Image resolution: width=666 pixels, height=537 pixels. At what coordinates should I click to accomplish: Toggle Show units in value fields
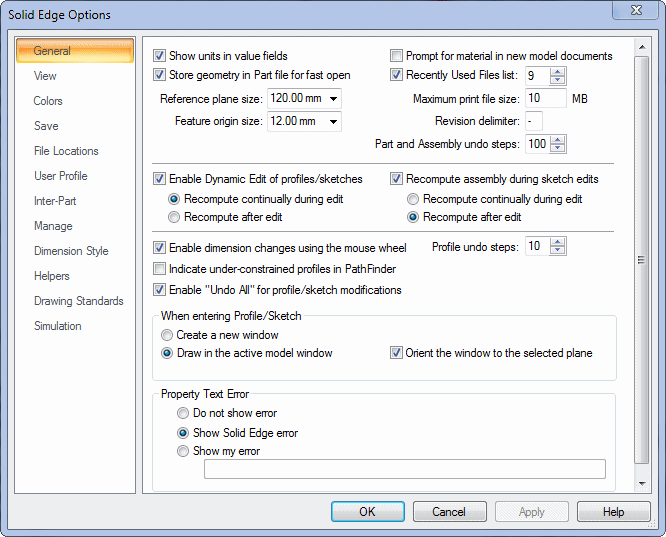click(x=160, y=56)
